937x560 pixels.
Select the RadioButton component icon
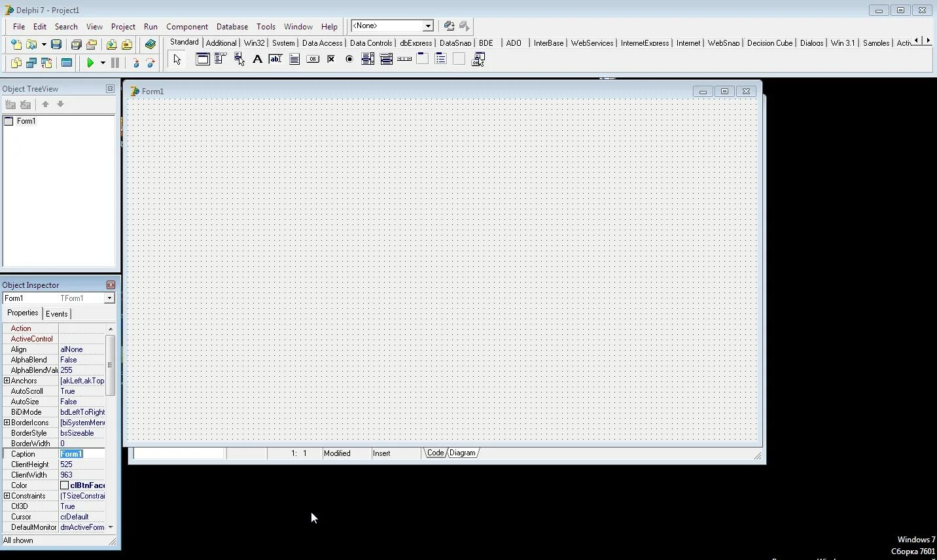(349, 59)
